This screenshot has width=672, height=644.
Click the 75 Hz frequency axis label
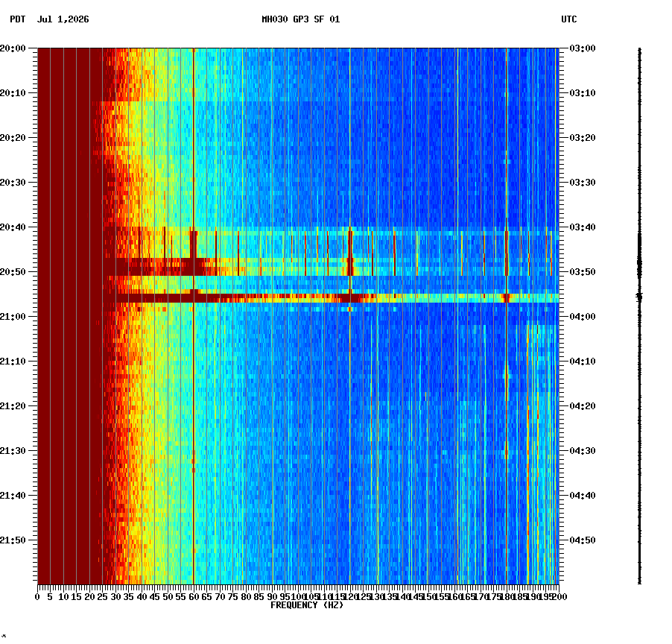click(x=233, y=597)
